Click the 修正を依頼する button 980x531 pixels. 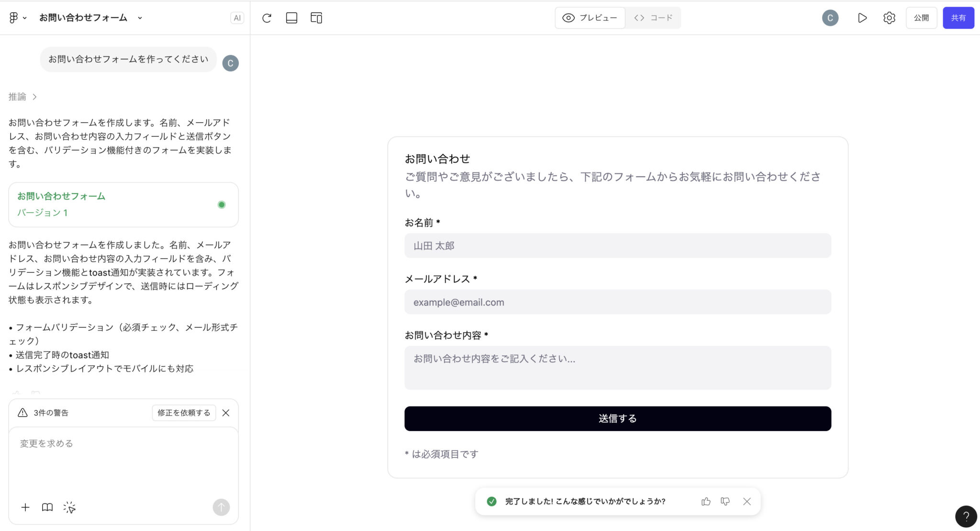184,413
